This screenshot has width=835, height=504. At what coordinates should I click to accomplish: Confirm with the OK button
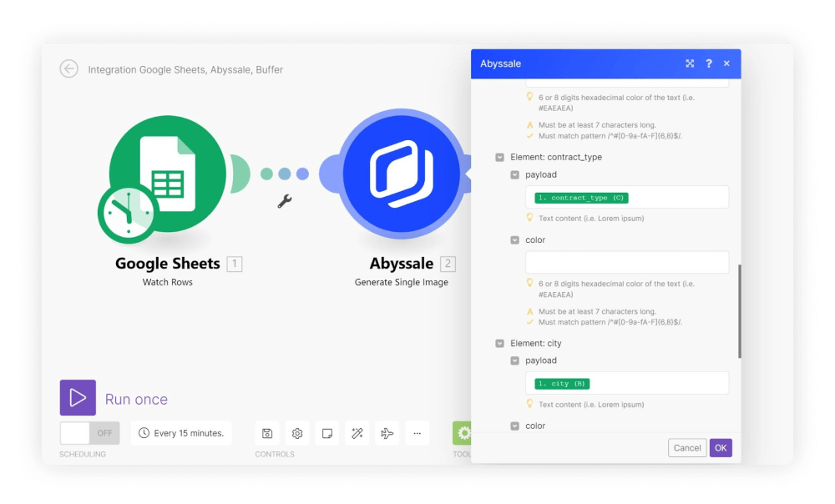point(721,447)
